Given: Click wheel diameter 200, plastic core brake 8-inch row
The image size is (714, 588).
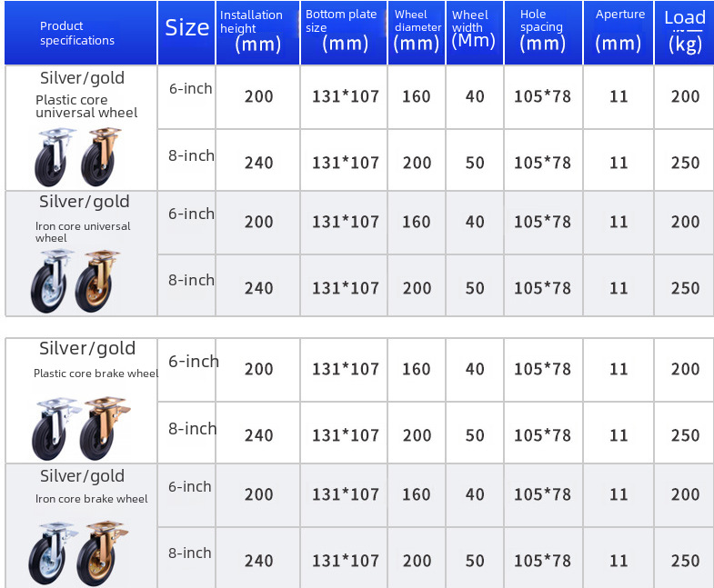Looking at the screenshot, I should click(417, 435).
